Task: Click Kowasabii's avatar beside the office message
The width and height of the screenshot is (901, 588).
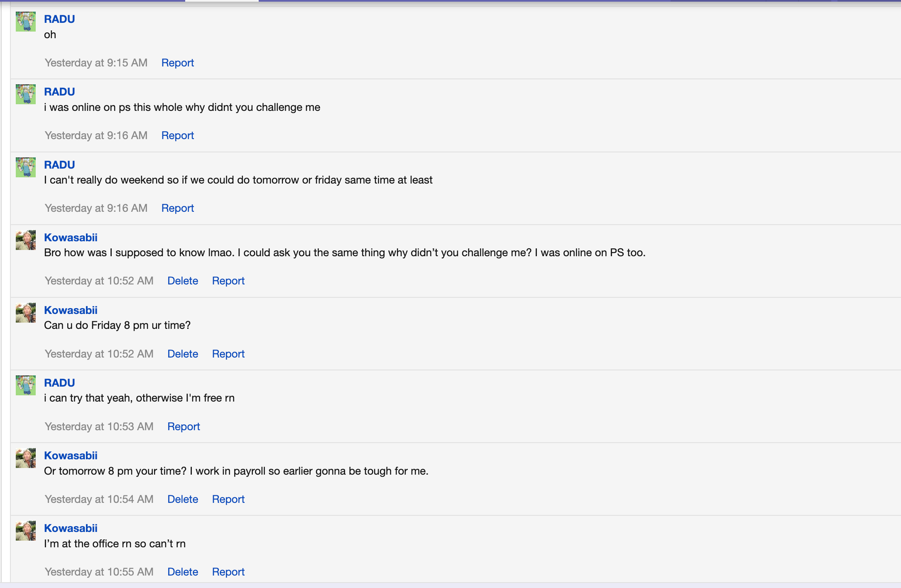Action: point(26,531)
